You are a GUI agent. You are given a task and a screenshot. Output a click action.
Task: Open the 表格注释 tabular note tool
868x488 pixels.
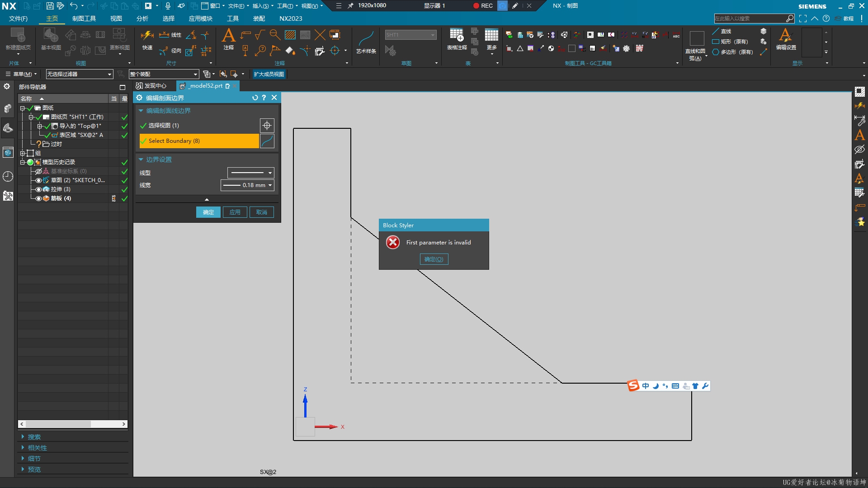[457, 39]
